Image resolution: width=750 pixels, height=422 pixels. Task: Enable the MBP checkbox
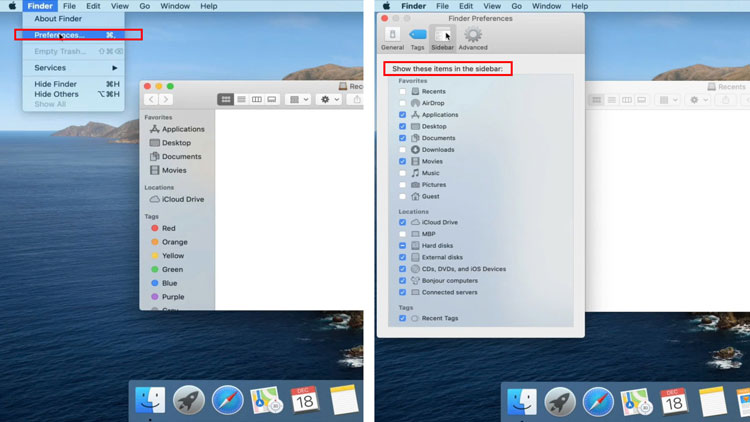402,234
